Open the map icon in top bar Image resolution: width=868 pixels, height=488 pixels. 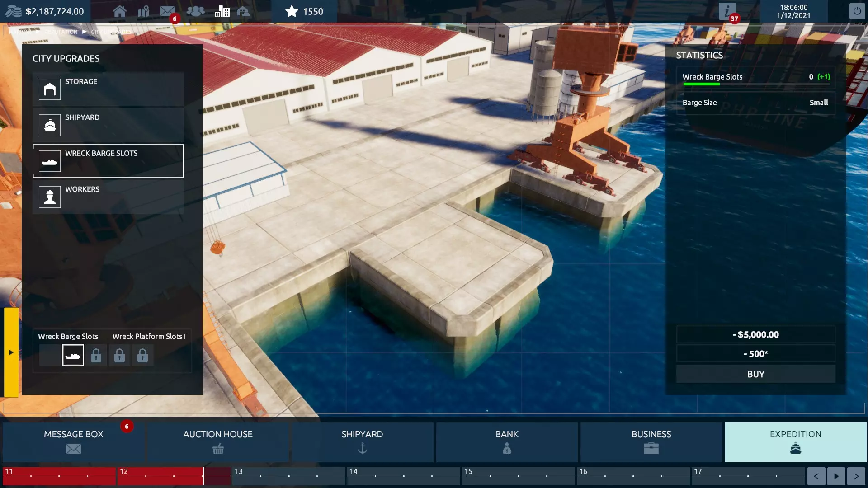click(x=143, y=11)
